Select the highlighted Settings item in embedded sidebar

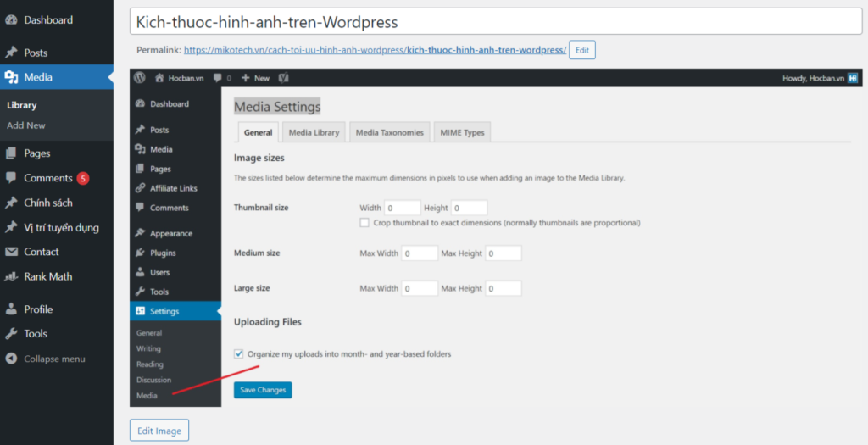coord(175,311)
